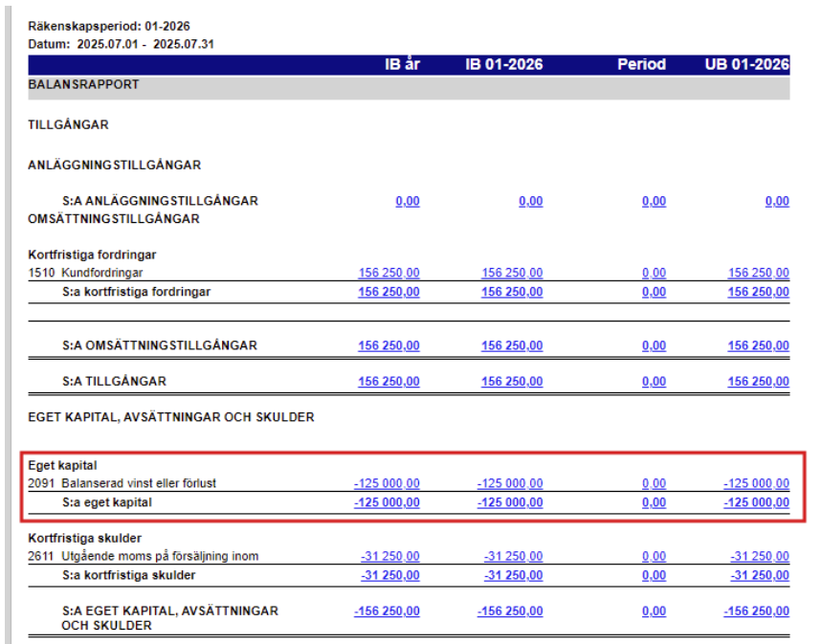Open Period value for 2091 Balanserad vinst
This screenshot has width=821, height=644.
click(x=654, y=483)
